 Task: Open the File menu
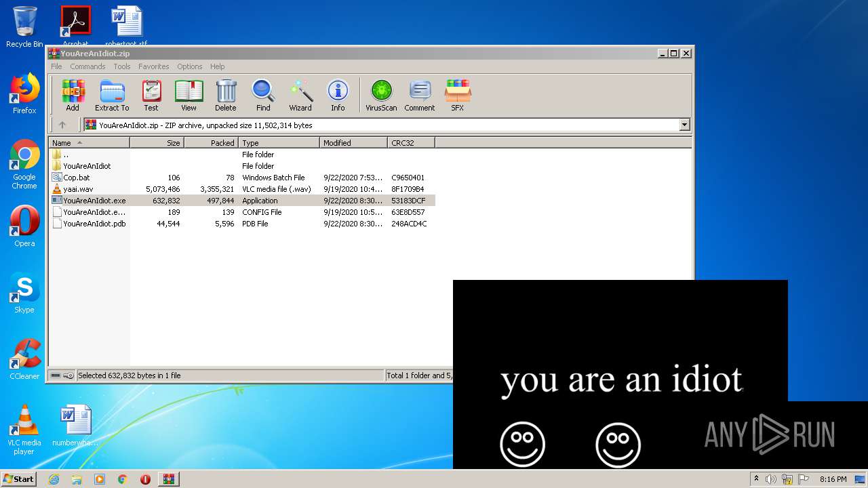(x=56, y=66)
